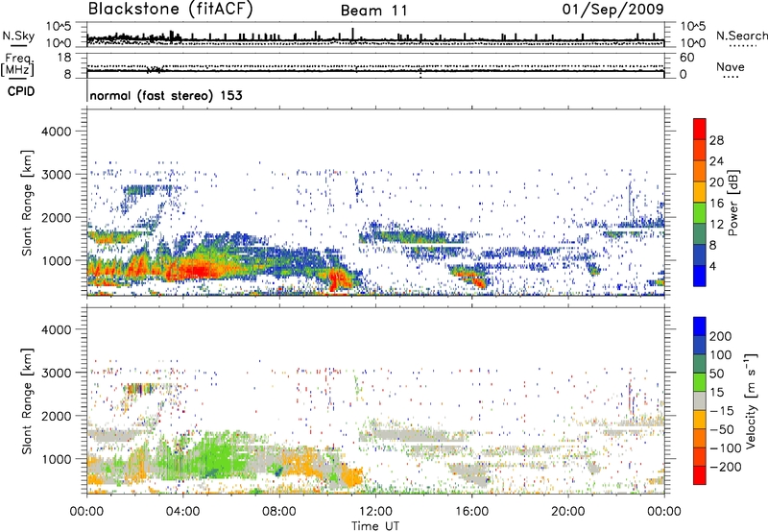Select the "08:00" time tick label
The image size is (768, 532).
click(x=279, y=512)
